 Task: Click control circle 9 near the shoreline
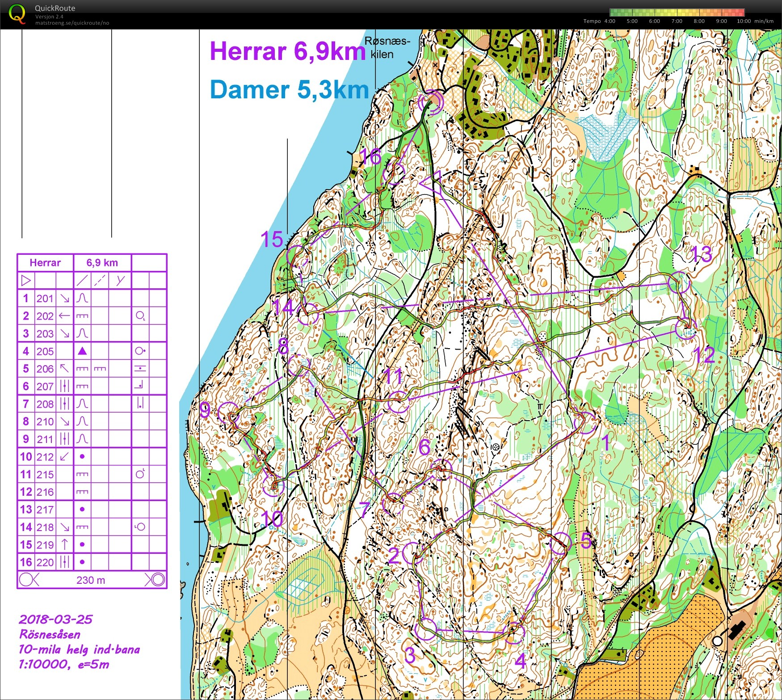[229, 414]
